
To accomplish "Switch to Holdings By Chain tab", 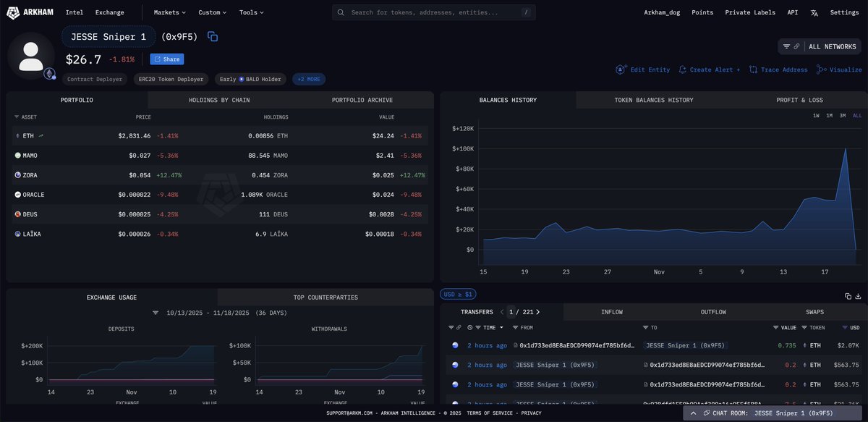I will tap(218, 100).
